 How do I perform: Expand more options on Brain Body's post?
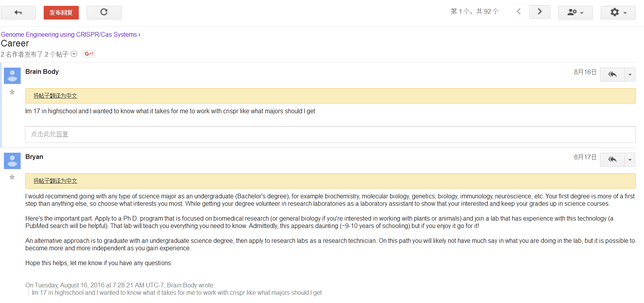(630, 74)
